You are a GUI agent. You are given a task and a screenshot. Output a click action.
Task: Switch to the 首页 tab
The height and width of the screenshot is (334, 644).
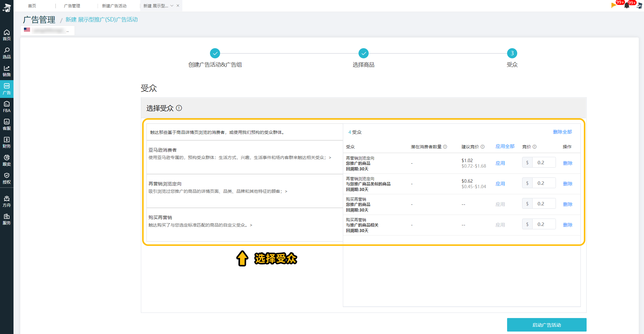[x=32, y=6]
